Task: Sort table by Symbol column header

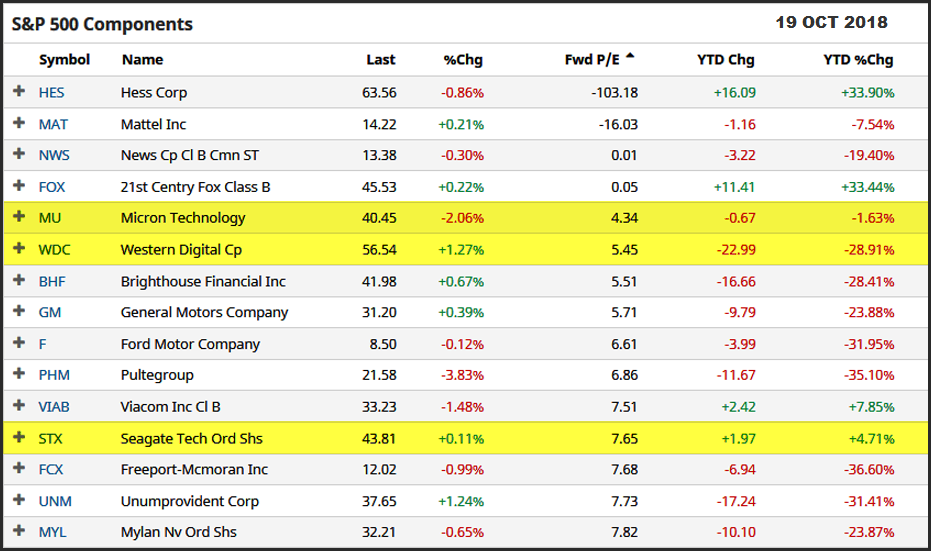Action: click(x=64, y=60)
